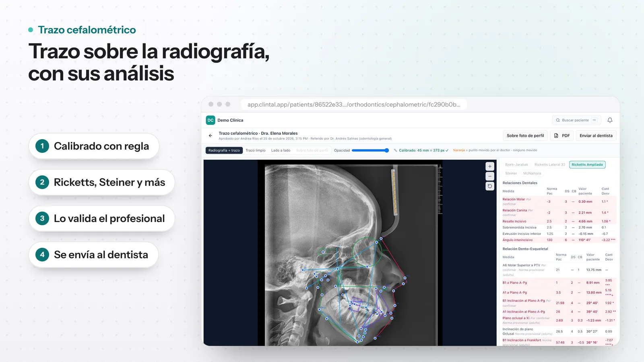Viewport: 644px width, 362px height.
Task: Open the Ricketts Lateral 32 analysis tab
Action: (550, 165)
